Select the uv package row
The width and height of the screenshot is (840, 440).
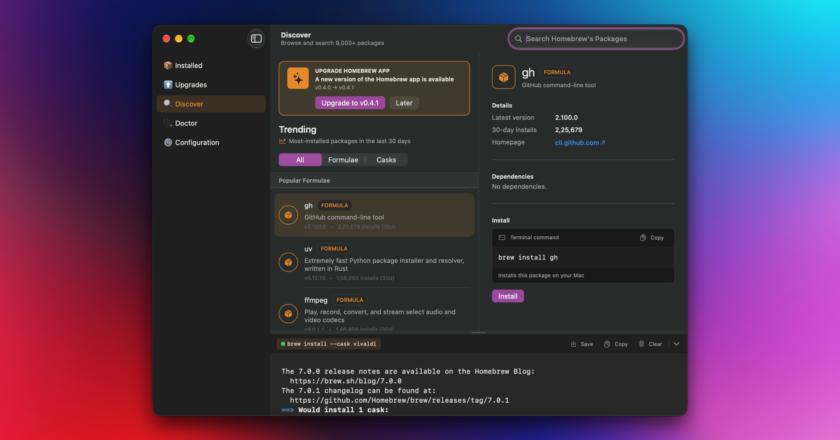tap(374, 263)
